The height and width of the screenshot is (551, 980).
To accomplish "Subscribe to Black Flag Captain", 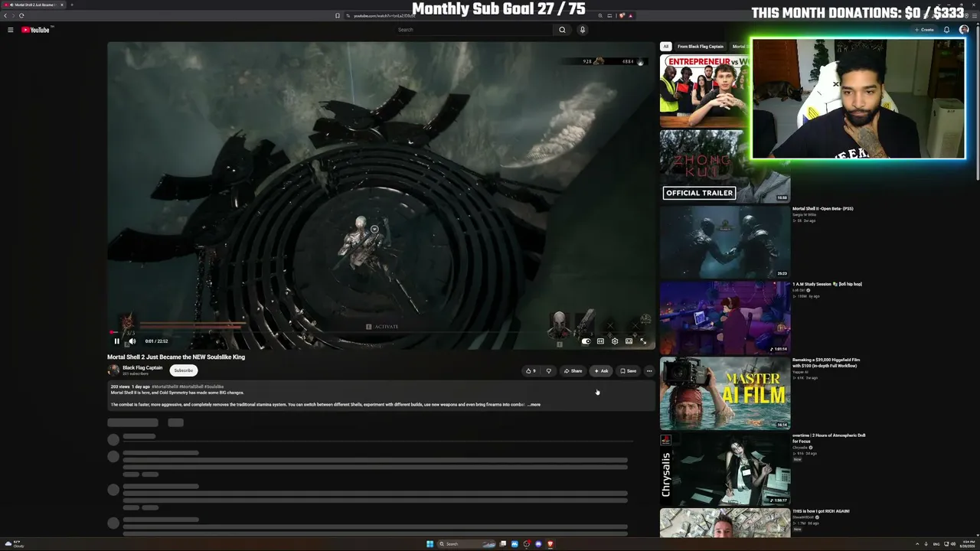I will click(184, 370).
